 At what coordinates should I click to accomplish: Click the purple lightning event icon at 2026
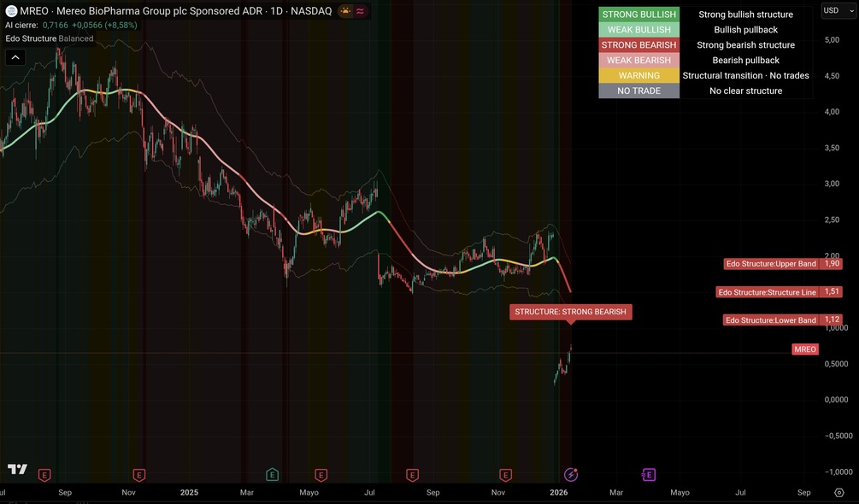point(571,474)
